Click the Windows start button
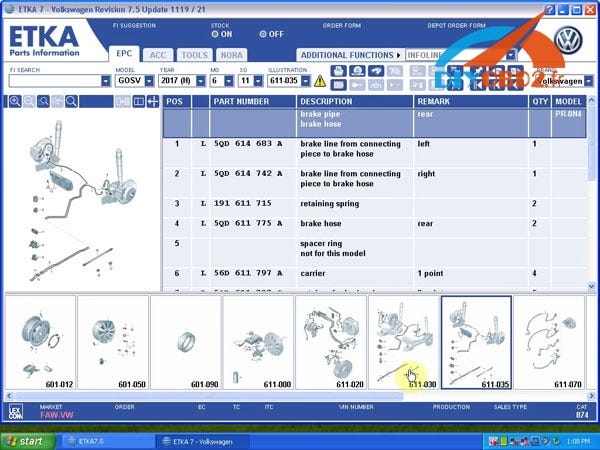 28,442
